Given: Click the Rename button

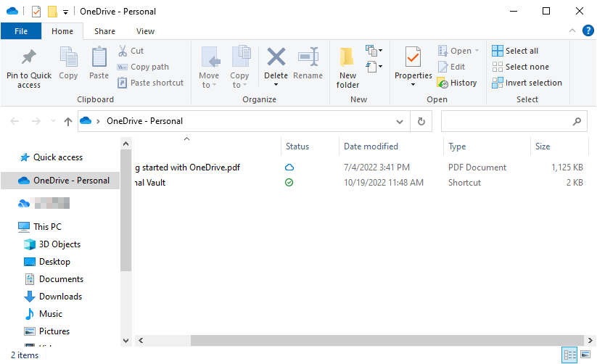Looking at the screenshot, I should pos(308,63).
